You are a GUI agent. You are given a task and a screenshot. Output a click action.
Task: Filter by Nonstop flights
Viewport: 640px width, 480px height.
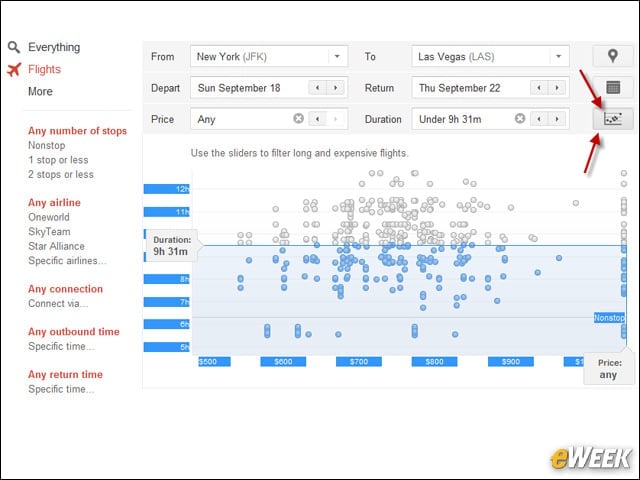47,145
